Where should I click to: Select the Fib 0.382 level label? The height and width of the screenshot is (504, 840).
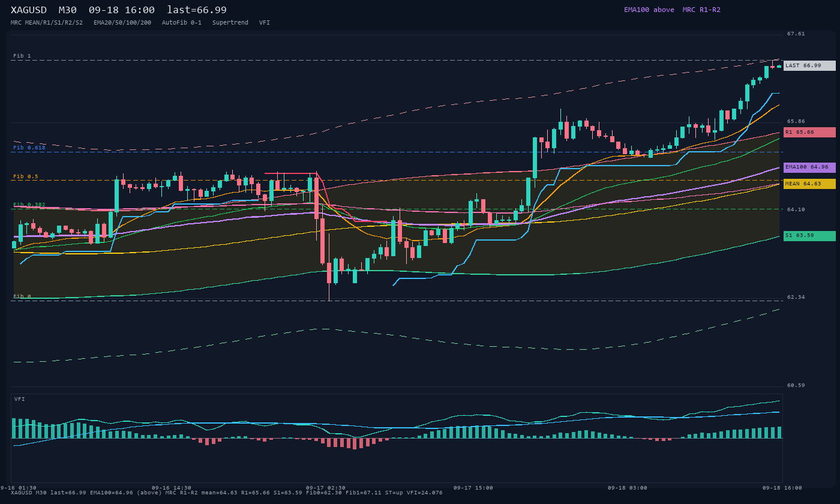pyautogui.click(x=29, y=205)
